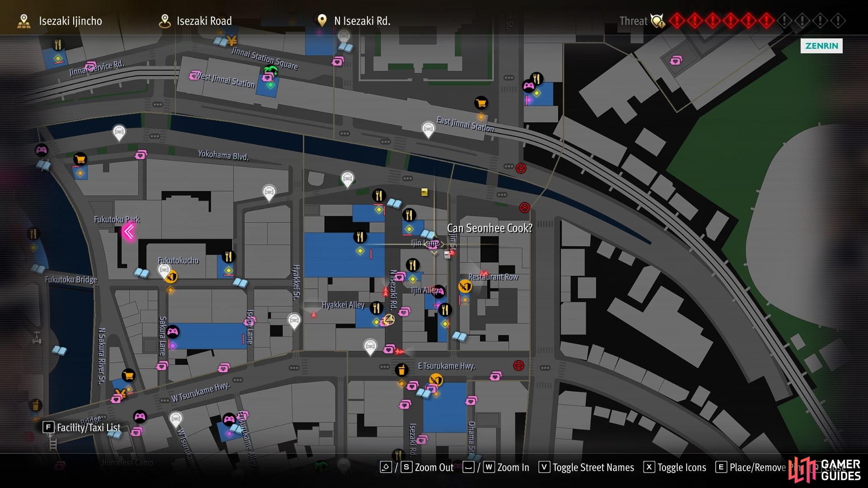Select the red blocked marker on E Tsurukame Hwy.

(x=519, y=366)
